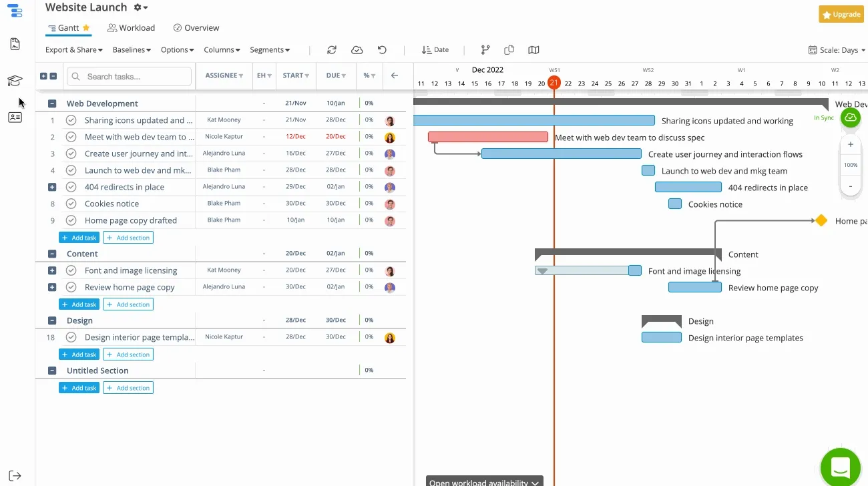Click the star icon beside Gantt tab
The width and height of the screenshot is (868, 486).
pos(86,28)
